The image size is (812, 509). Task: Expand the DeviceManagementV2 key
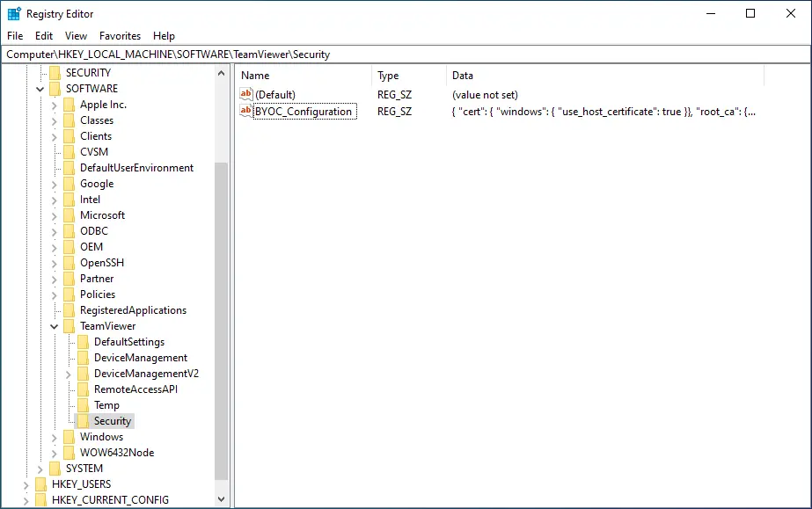coord(69,374)
